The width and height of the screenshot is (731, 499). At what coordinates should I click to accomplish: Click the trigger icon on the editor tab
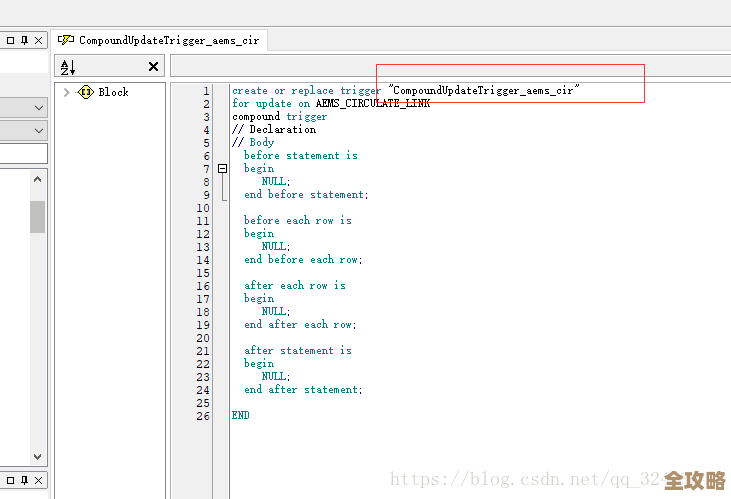click(x=66, y=40)
